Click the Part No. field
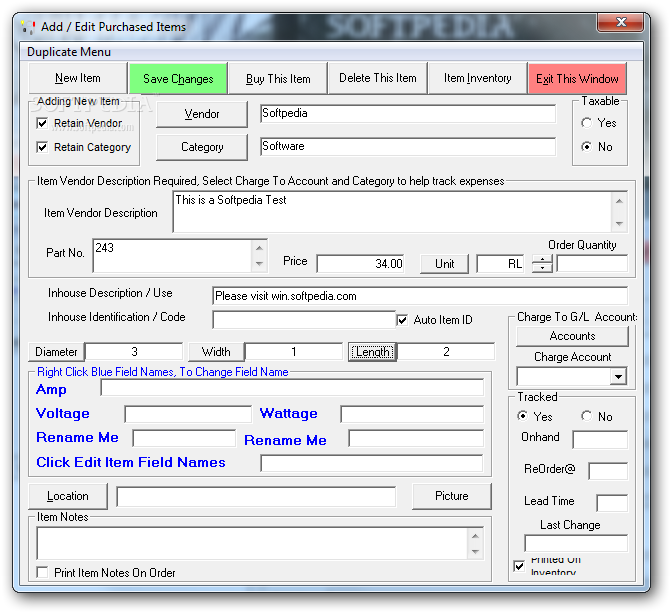This screenshot has width=671, height=613. click(172, 256)
